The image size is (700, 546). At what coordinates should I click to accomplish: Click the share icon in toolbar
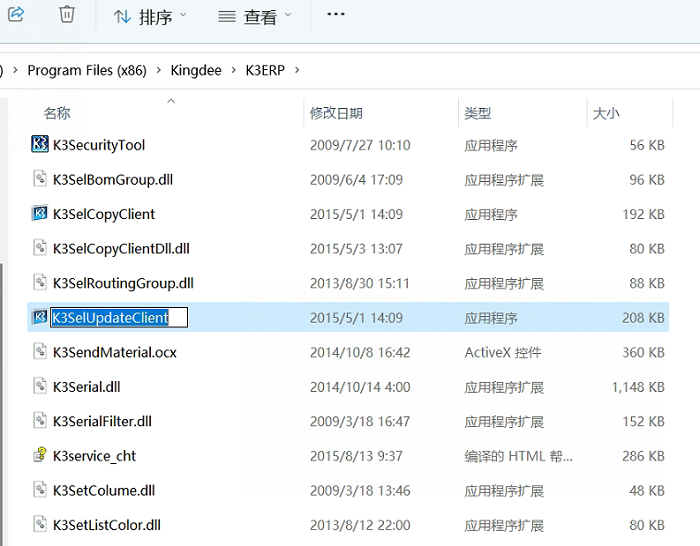(14, 15)
